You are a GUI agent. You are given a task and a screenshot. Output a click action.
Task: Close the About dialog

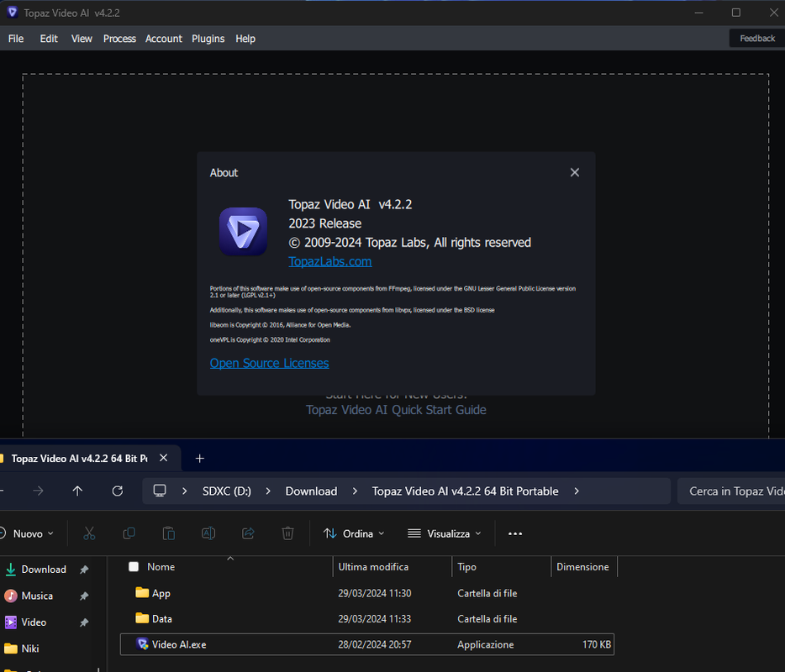[575, 173]
